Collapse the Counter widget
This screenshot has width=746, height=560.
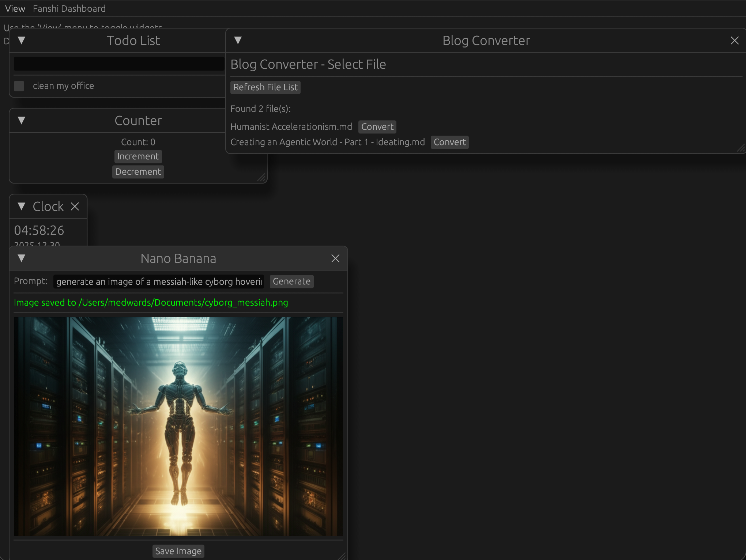pos(22,120)
